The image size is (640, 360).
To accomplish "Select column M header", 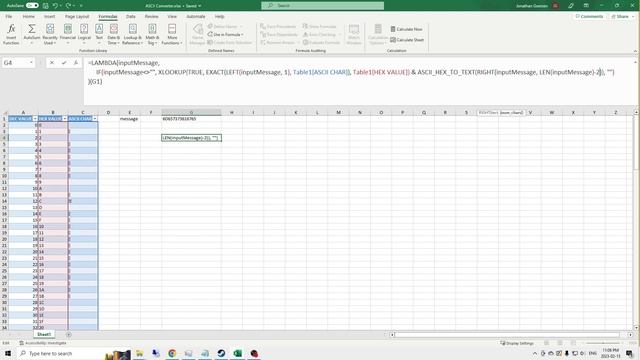I will pyautogui.click(x=338, y=112).
